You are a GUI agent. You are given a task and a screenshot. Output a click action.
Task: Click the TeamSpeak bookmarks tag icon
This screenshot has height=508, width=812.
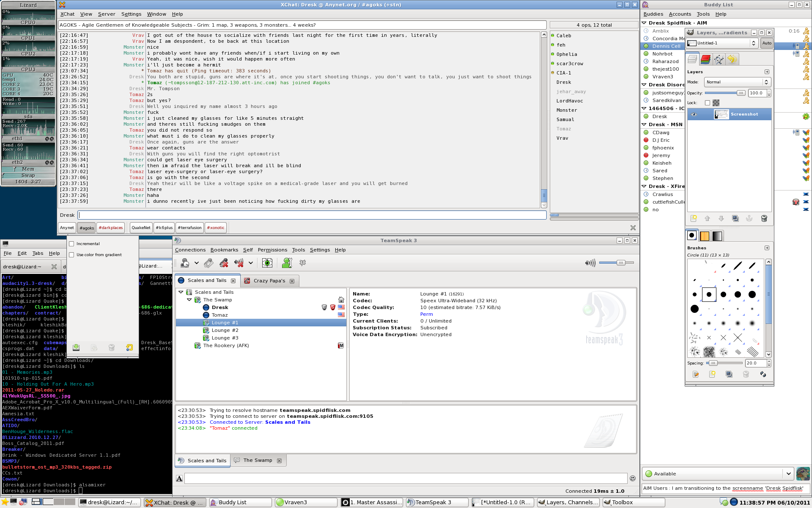coord(208,263)
